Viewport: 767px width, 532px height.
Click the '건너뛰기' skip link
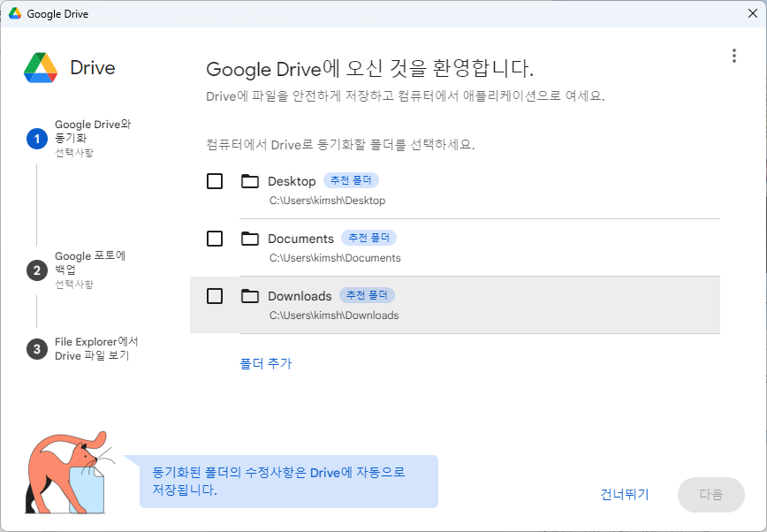[x=624, y=495]
